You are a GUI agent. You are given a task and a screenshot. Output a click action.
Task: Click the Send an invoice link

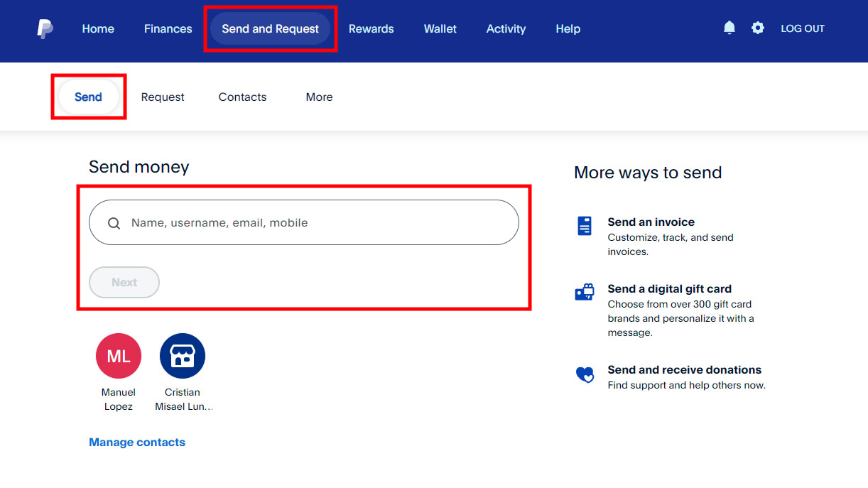click(x=651, y=222)
